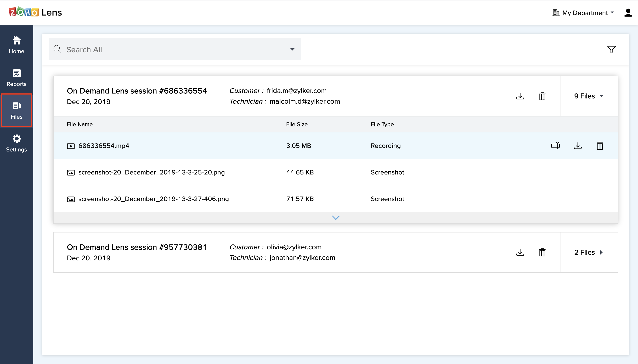Download all files of session #686336554
Image resolution: width=638 pixels, height=364 pixels.
coord(520,96)
